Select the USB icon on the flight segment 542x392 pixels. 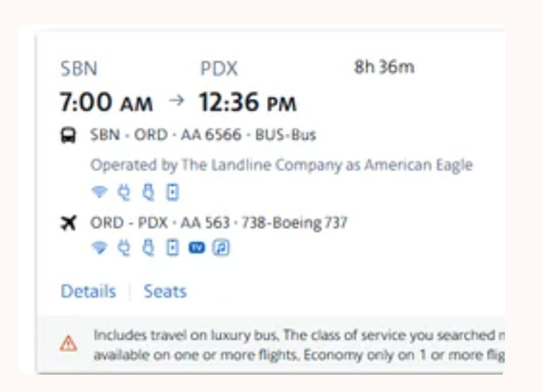click(x=148, y=247)
